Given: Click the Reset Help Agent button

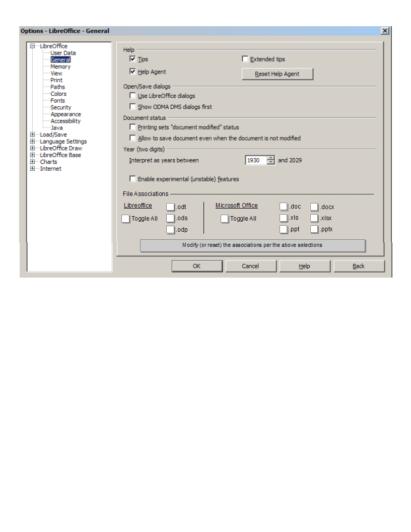Looking at the screenshot, I should [x=277, y=74].
